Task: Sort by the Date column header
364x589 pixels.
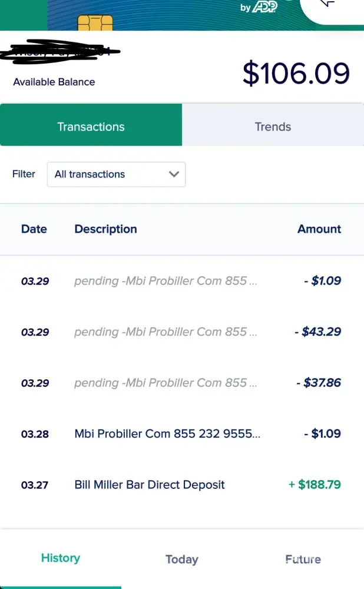Action: (34, 229)
